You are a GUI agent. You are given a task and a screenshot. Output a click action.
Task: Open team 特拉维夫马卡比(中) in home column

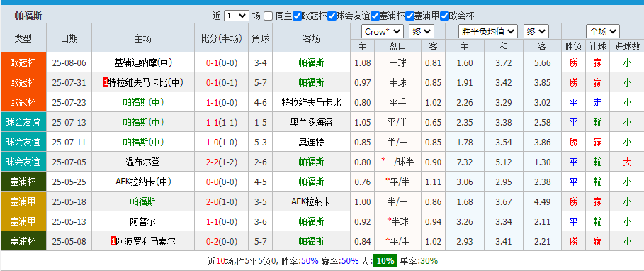(x=146, y=83)
